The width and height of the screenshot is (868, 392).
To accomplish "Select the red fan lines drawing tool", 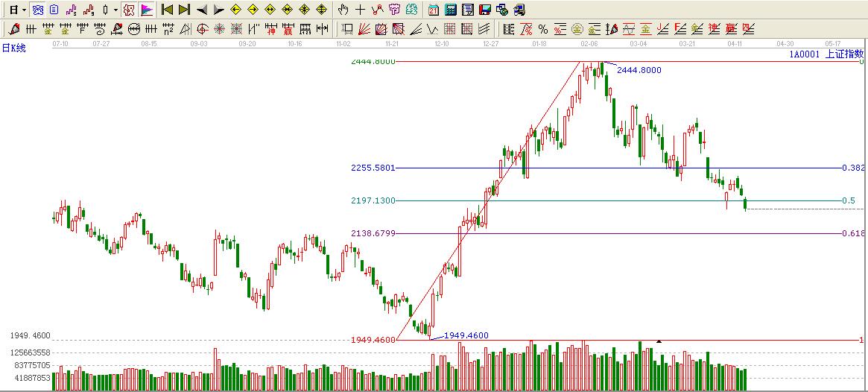I will pyautogui.click(x=364, y=29).
